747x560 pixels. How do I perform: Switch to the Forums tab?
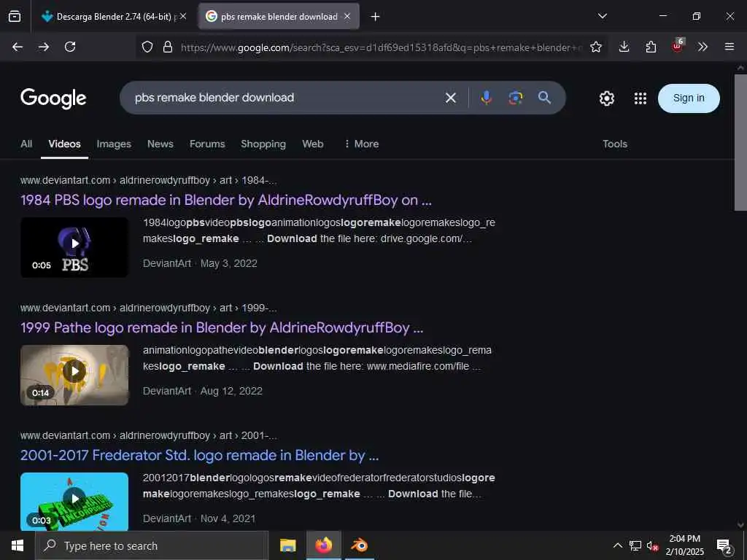[x=207, y=144]
